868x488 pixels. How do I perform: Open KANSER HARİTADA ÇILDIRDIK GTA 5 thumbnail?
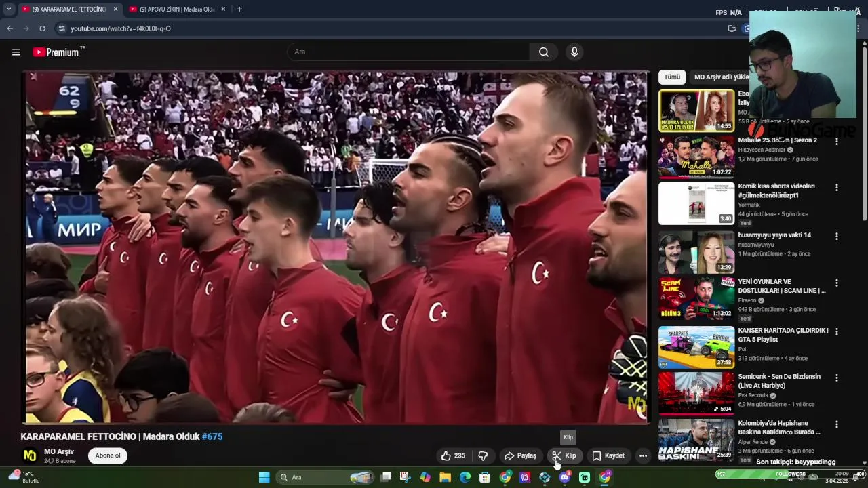point(696,347)
